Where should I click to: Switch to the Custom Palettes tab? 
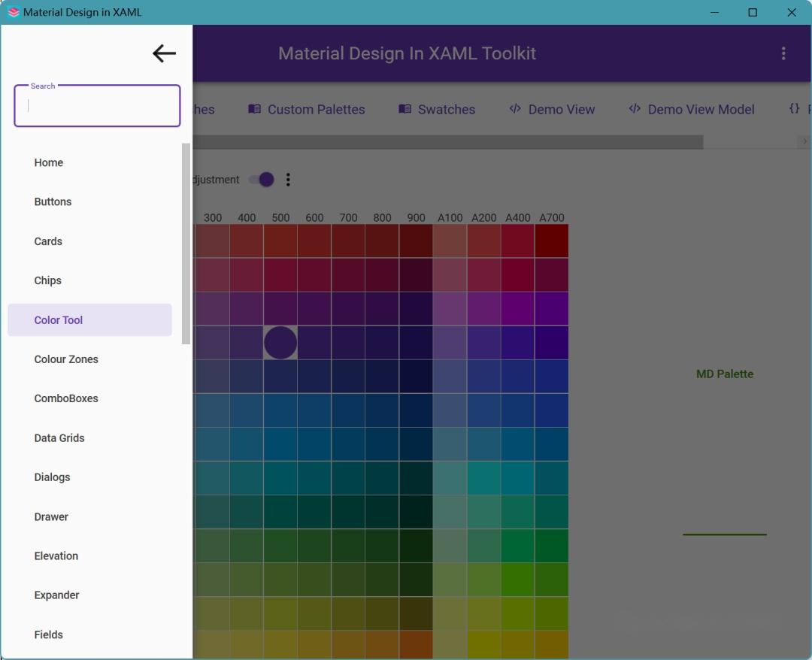(307, 109)
